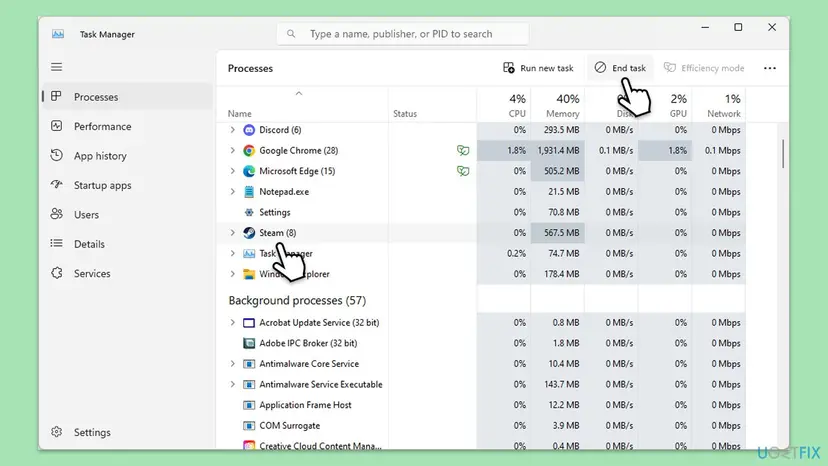This screenshot has width=828, height=466.
Task: Sort by Network column header
Action: (719, 106)
